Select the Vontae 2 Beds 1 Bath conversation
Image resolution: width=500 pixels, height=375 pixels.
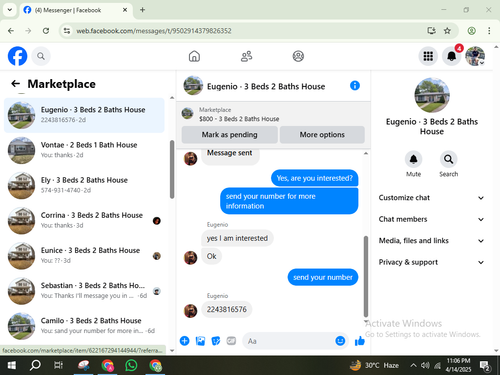point(84,150)
